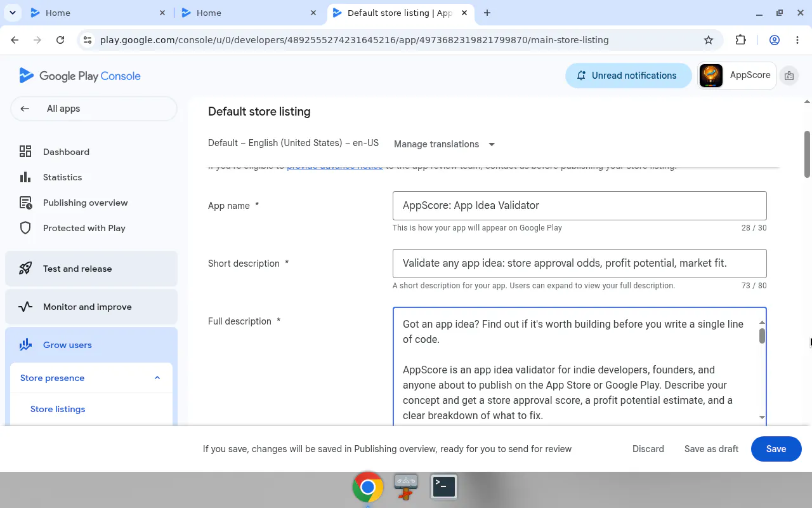Open the terminal app in the taskbar

(444, 486)
